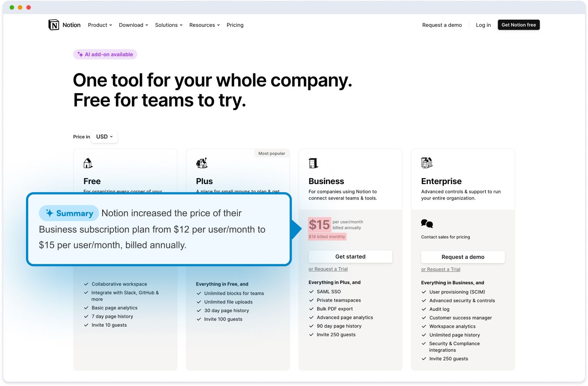Image resolution: width=588 pixels, height=386 pixels.
Task: Click the checkmark beside Workspace analytics
Action: tap(424, 326)
